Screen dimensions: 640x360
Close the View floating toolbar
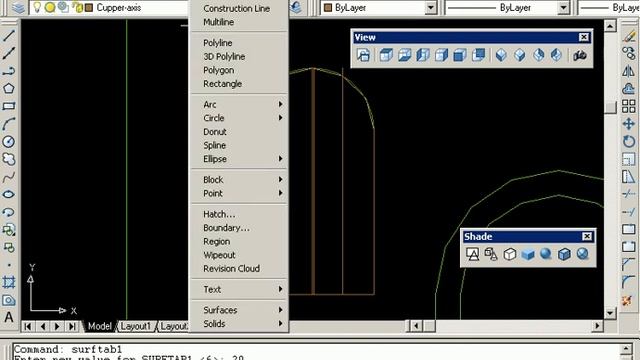584,37
